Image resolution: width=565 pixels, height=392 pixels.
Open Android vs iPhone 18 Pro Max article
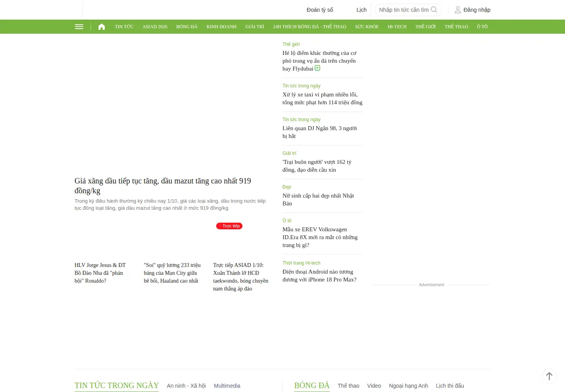[319, 276]
